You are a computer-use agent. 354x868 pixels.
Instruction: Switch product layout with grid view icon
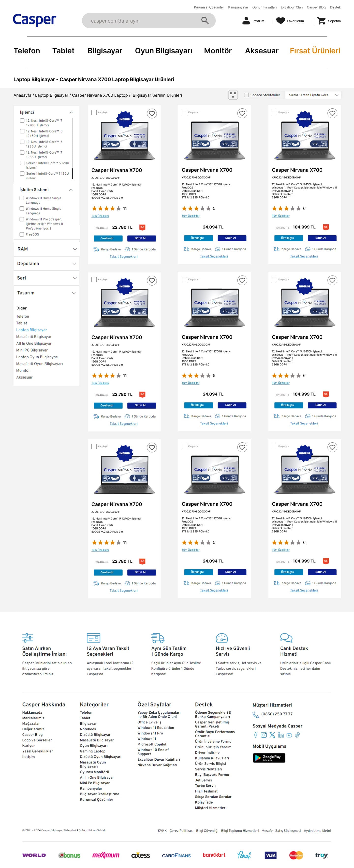(233, 95)
